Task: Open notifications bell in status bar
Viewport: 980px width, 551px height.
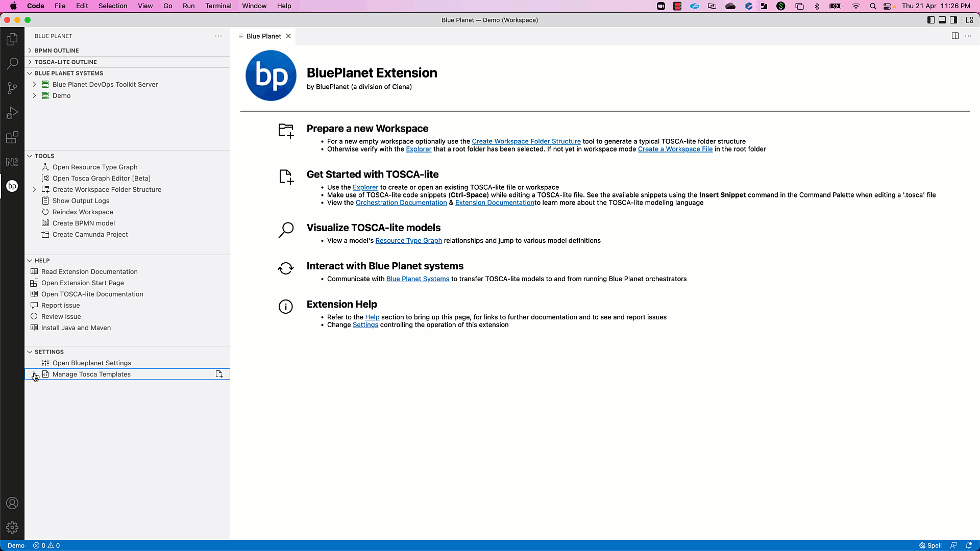Action: (x=969, y=545)
